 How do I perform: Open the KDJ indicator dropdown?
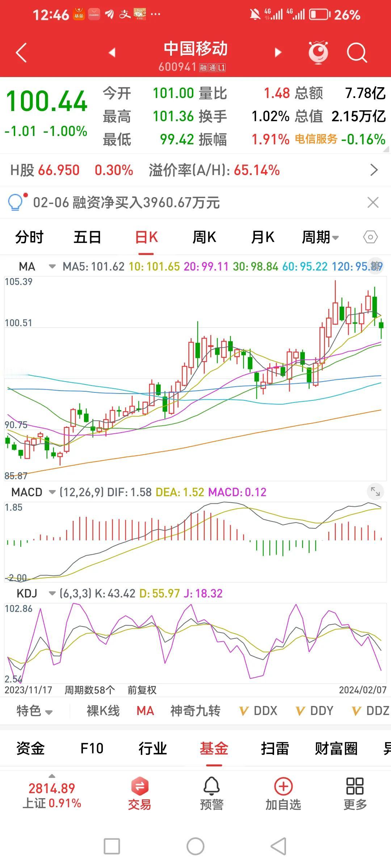[52, 593]
